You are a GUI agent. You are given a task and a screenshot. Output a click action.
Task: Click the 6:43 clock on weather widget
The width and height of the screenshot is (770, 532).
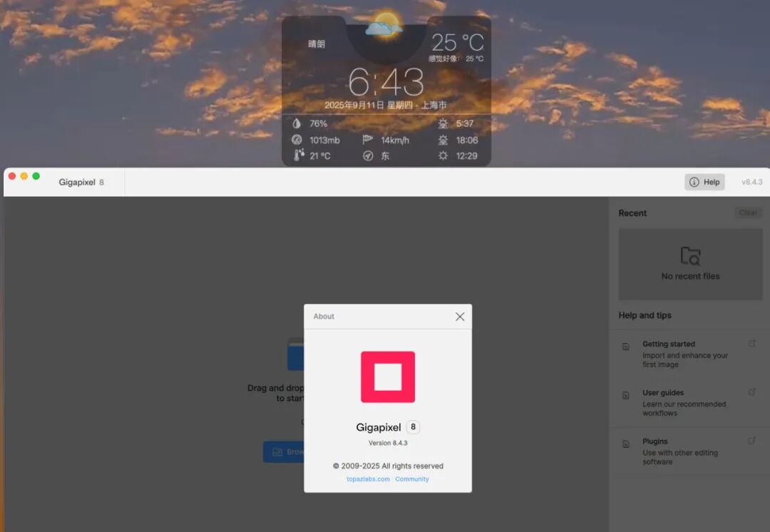[386, 82]
